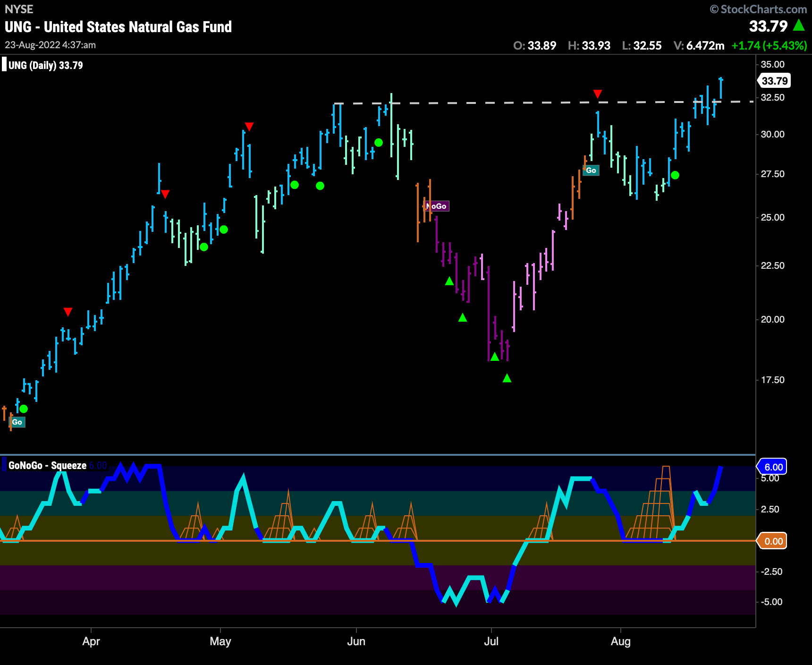Click the 2.50 squeeze axis label
The width and height of the screenshot is (812, 665).
tap(770, 509)
